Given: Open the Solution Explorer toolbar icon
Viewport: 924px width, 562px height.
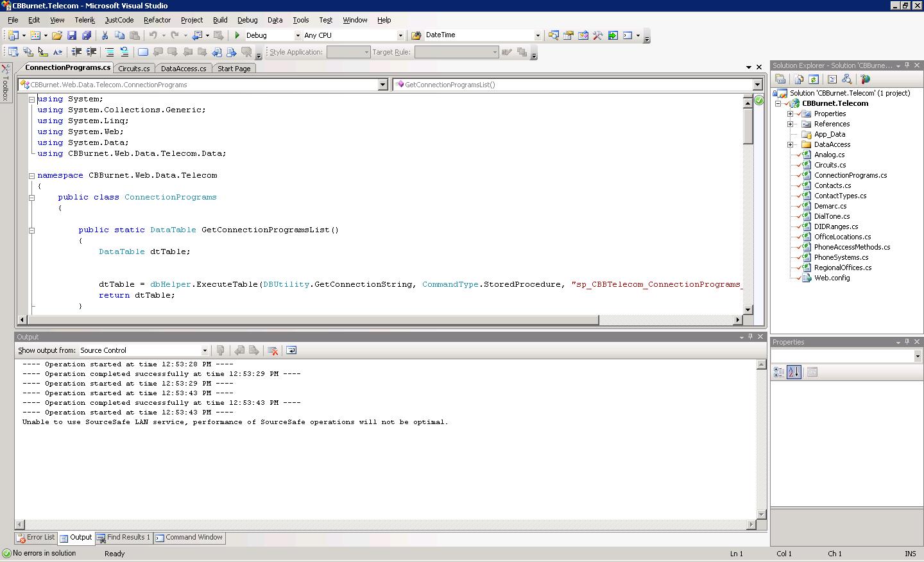Looking at the screenshot, I should click(553, 35).
